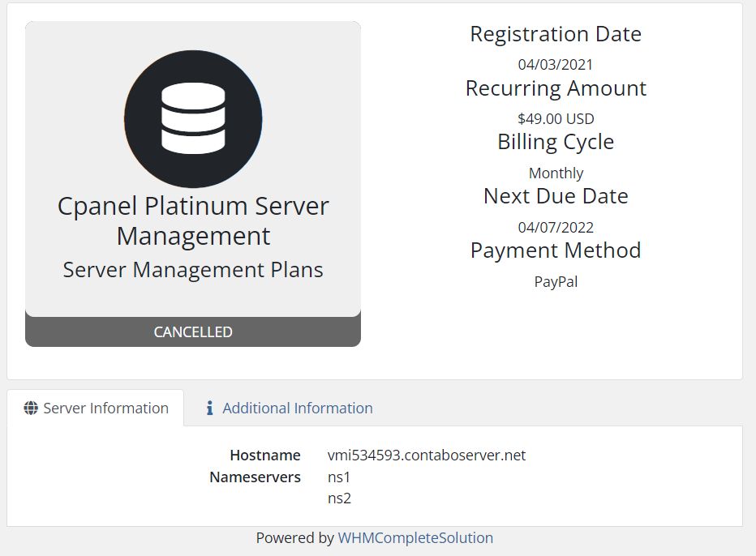Click the $49.00 USD recurring amount
The width and height of the screenshot is (756, 556).
click(556, 119)
